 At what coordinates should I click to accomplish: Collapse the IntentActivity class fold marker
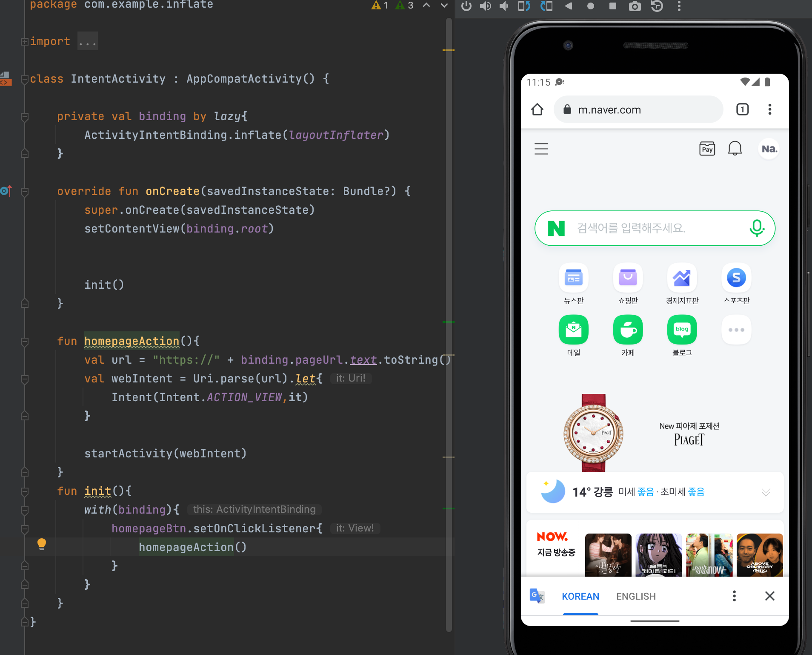(25, 79)
